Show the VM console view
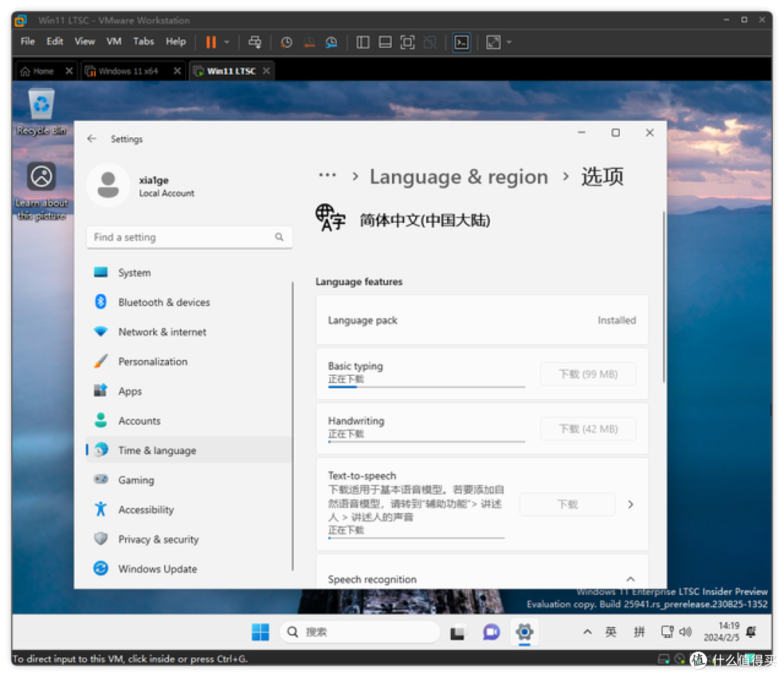The image size is (784, 677). click(x=462, y=42)
